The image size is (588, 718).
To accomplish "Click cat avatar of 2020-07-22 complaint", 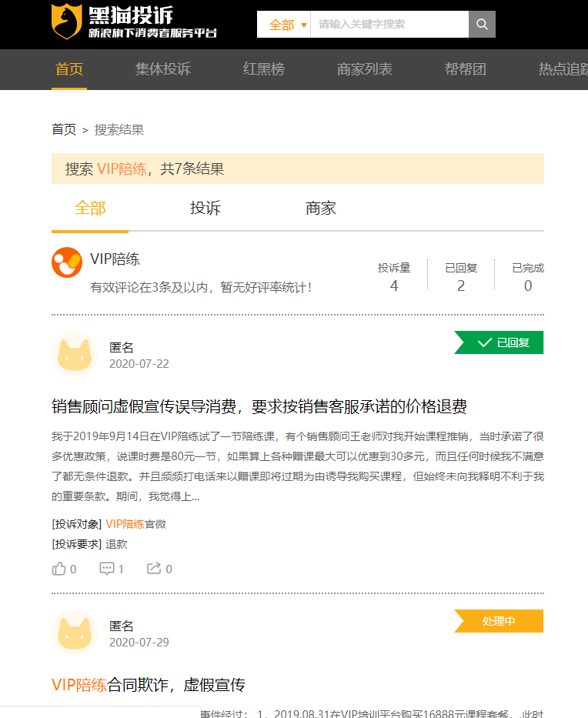I will click(75, 355).
